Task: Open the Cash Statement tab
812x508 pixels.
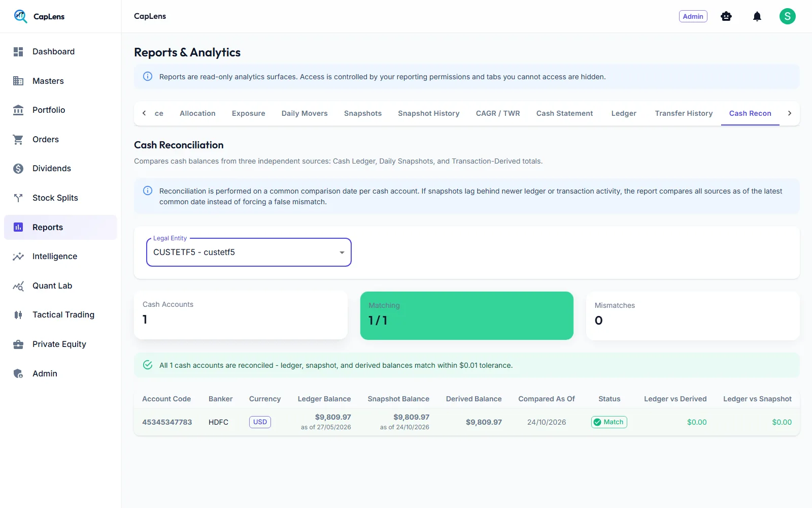Action: [565, 113]
